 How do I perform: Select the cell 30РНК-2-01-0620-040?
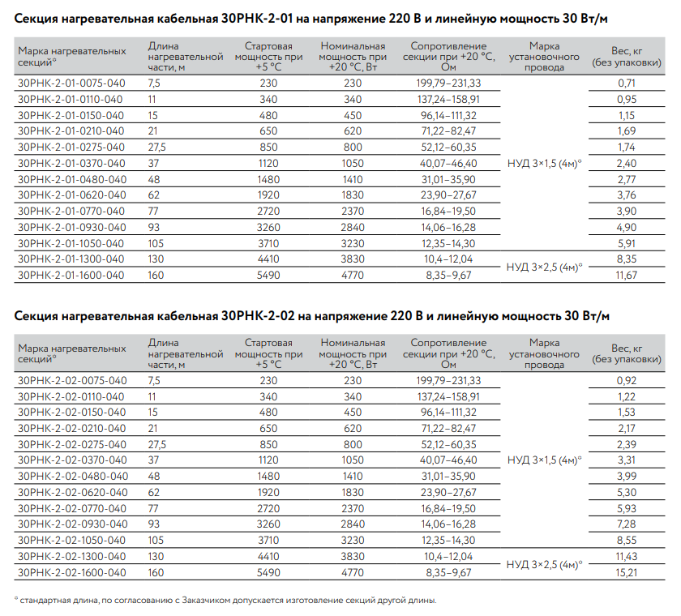click(72, 195)
